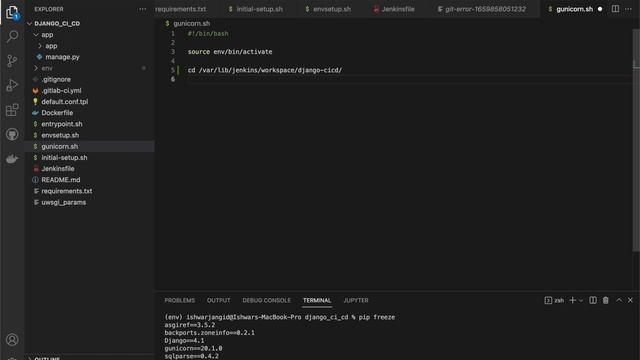This screenshot has height=360, width=640.
Task: Open the new terminal launch profile dropdown
Action: pos(581,301)
